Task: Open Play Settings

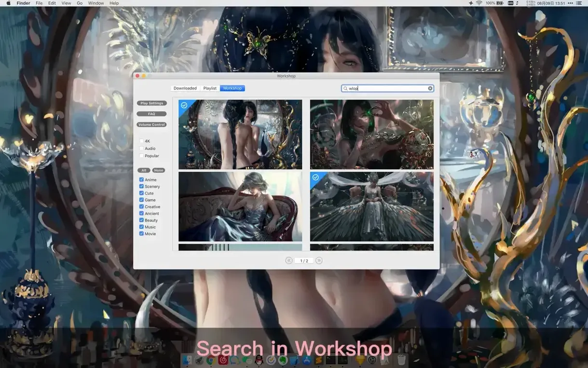Action: [151, 103]
